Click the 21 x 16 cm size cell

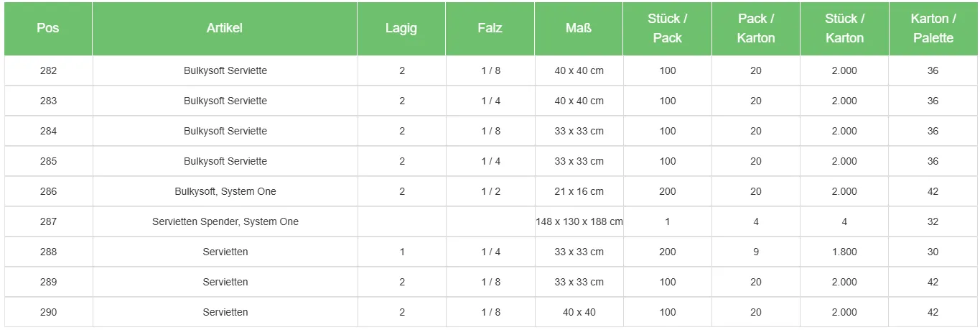[x=579, y=191]
